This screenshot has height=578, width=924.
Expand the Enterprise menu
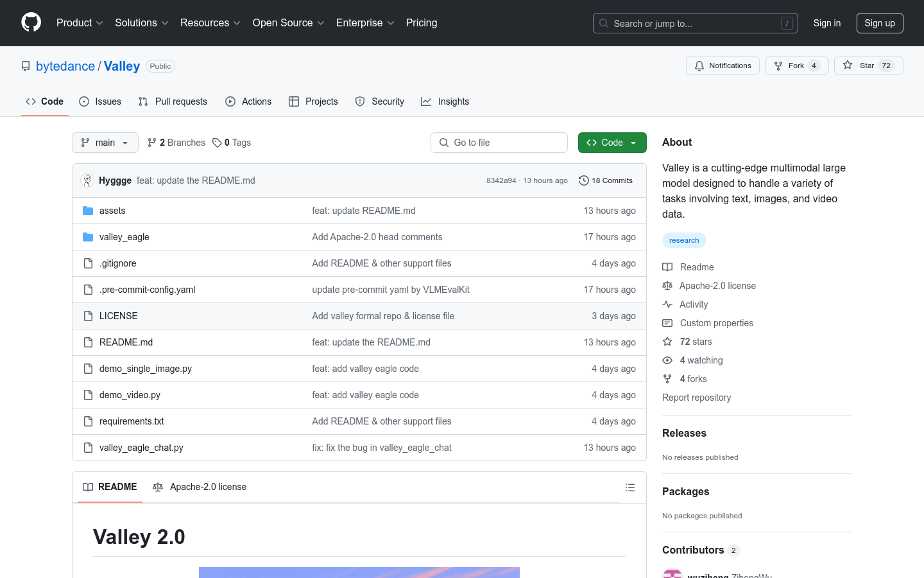[x=365, y=22]
